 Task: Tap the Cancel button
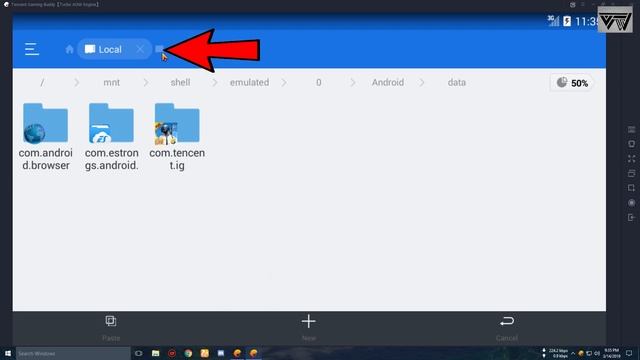(x=507, y=329)
